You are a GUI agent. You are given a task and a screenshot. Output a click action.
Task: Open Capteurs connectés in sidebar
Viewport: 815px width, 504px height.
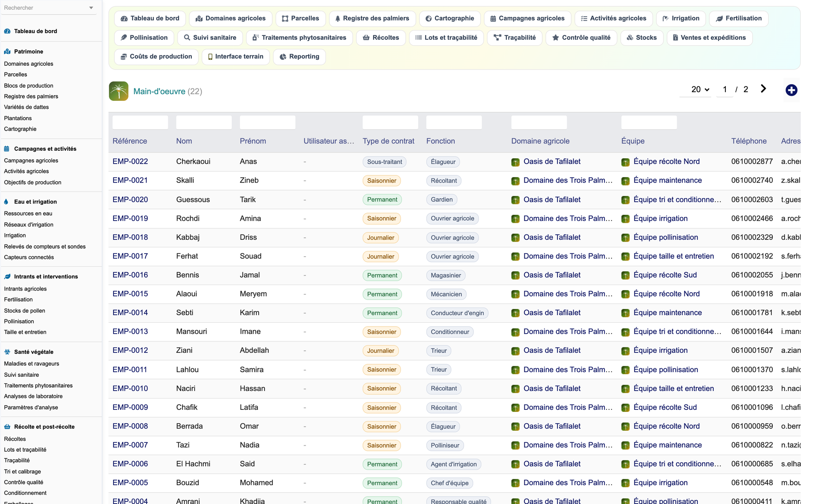[29, 257]
